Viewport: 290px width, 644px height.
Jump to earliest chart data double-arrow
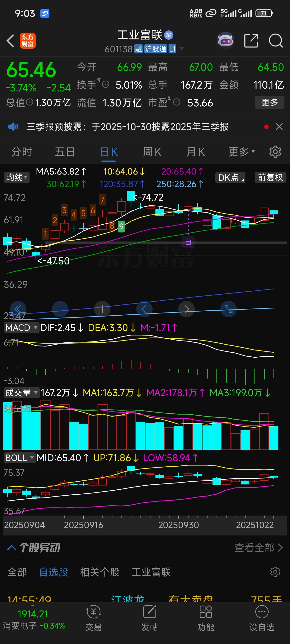18,309
